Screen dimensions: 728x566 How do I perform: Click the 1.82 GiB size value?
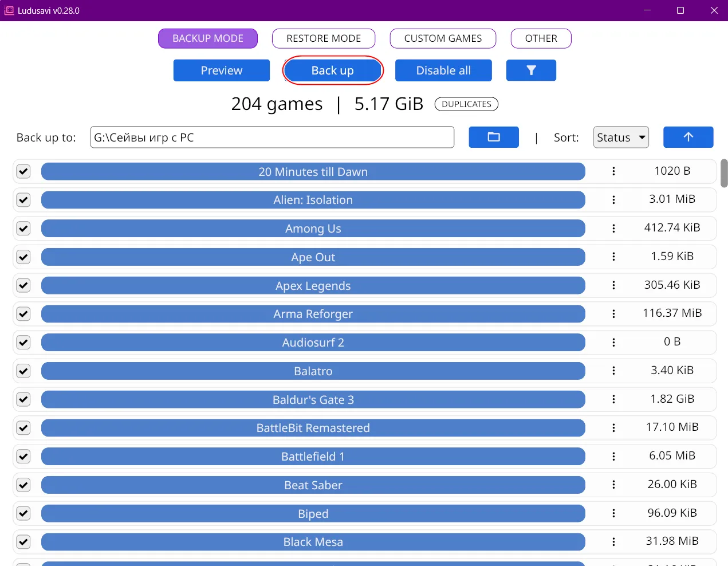click(672, 399)
